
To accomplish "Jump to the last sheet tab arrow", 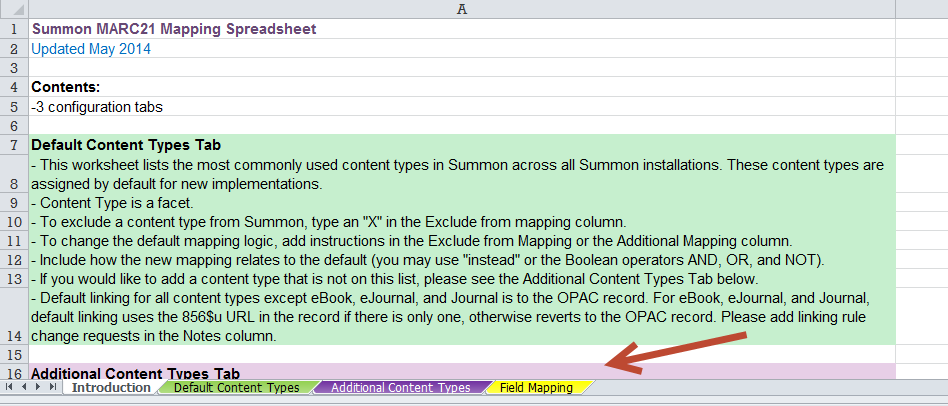I will click(x=53, y=387).
